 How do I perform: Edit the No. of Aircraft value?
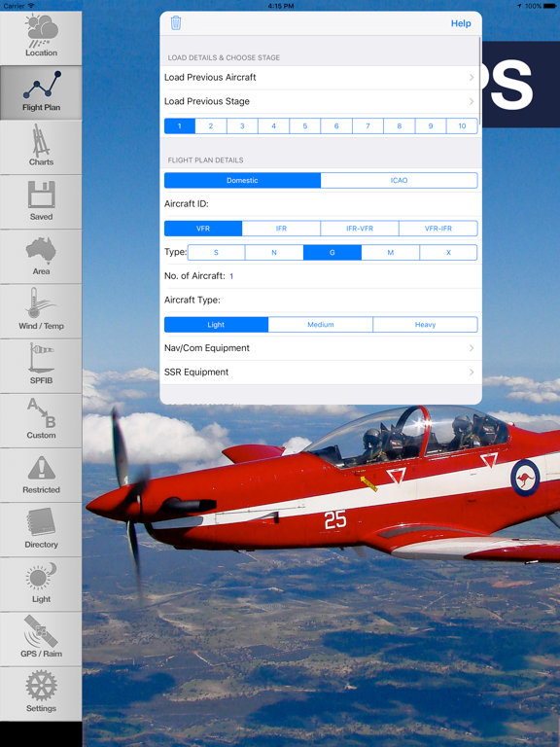(231, 276)
